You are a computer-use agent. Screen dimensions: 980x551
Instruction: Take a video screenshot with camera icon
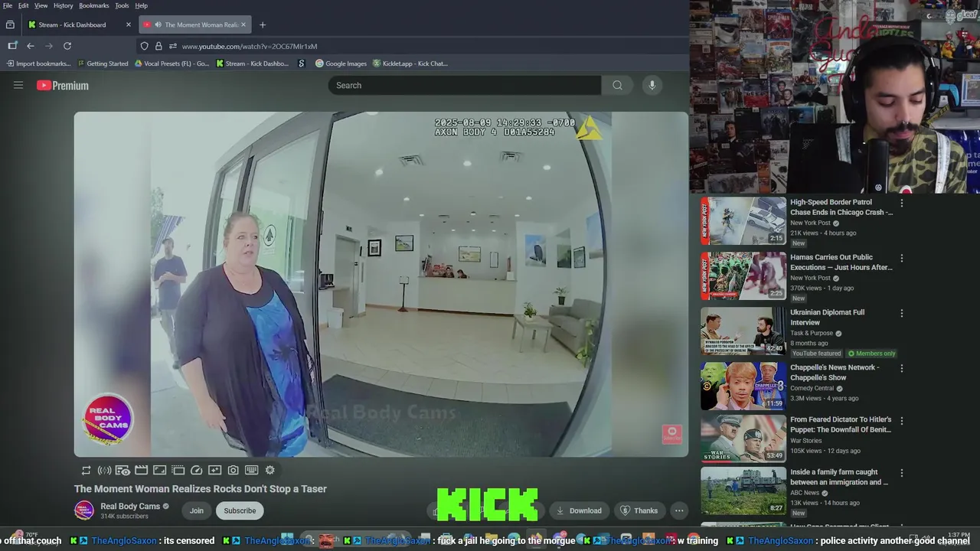[x=233, y=470]
